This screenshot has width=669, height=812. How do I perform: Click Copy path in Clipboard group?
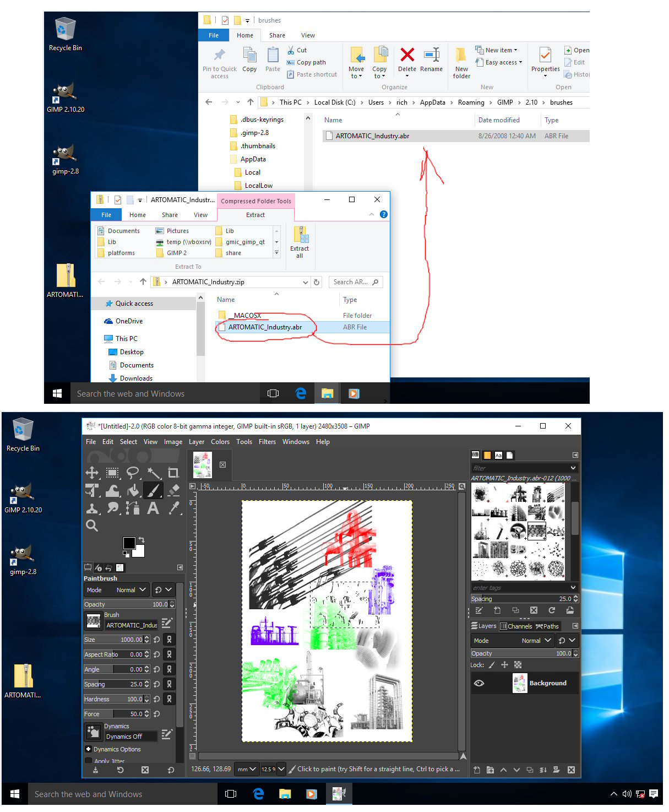[x=306, y=62]
